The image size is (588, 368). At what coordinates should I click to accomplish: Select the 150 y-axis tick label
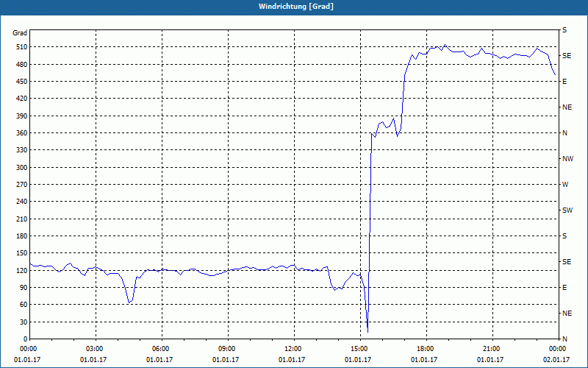[x=22, y=252]
